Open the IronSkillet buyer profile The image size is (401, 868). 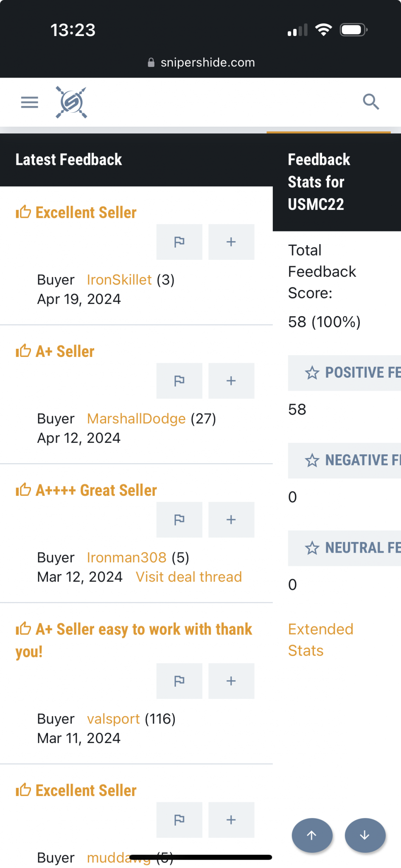pyautogui.click(x=119, y=280)
